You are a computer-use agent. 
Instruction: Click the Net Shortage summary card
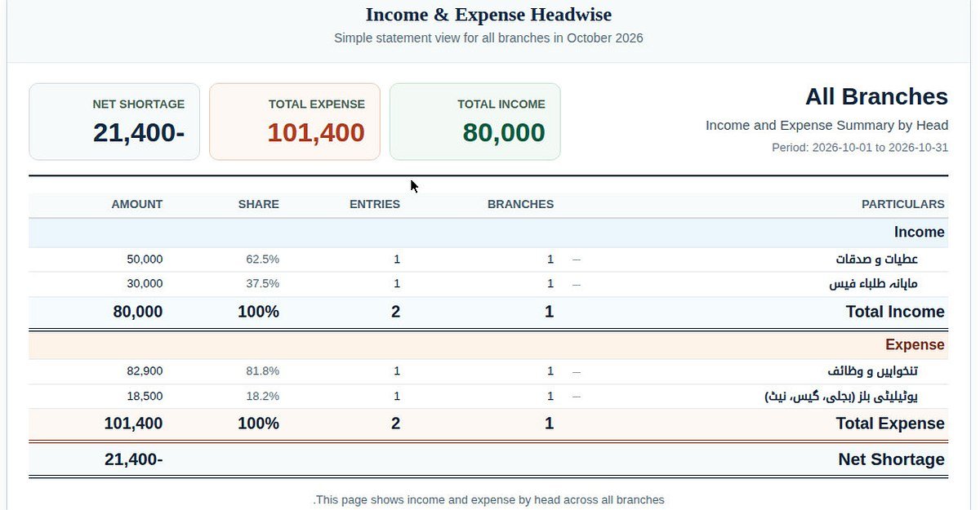[x=114, y=122]
